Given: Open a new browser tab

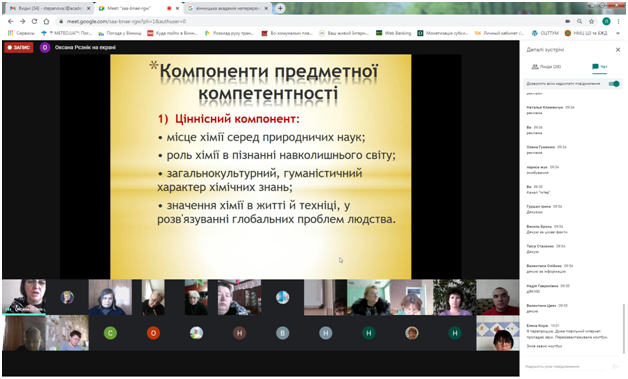Looking at the screenshot, I should [280, 8].
